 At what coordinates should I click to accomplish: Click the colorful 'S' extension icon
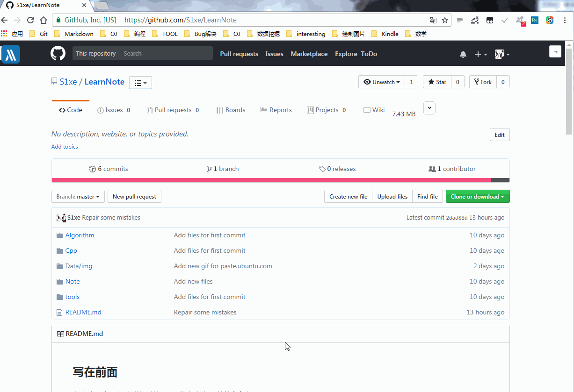coord(550,20)
